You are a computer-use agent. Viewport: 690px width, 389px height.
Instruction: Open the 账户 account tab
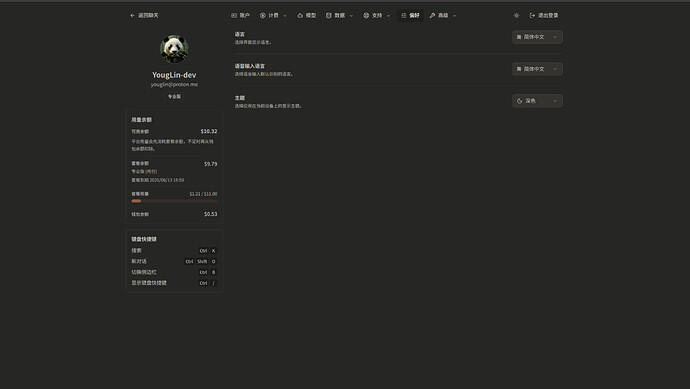(240, 15)
